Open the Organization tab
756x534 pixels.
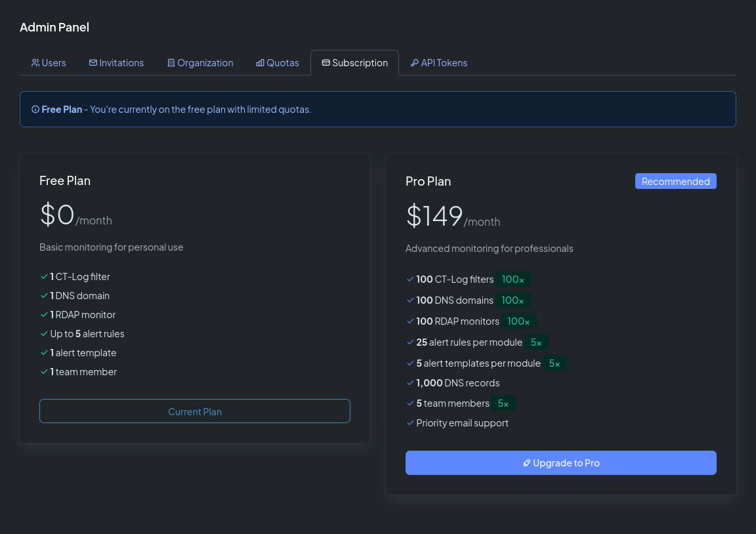point(200,63)
